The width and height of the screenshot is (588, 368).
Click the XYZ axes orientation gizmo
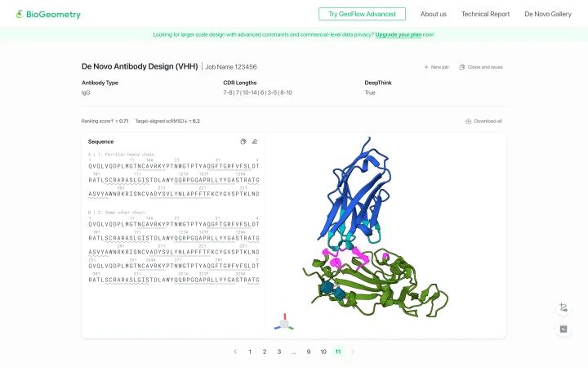[x=284, y=323]
